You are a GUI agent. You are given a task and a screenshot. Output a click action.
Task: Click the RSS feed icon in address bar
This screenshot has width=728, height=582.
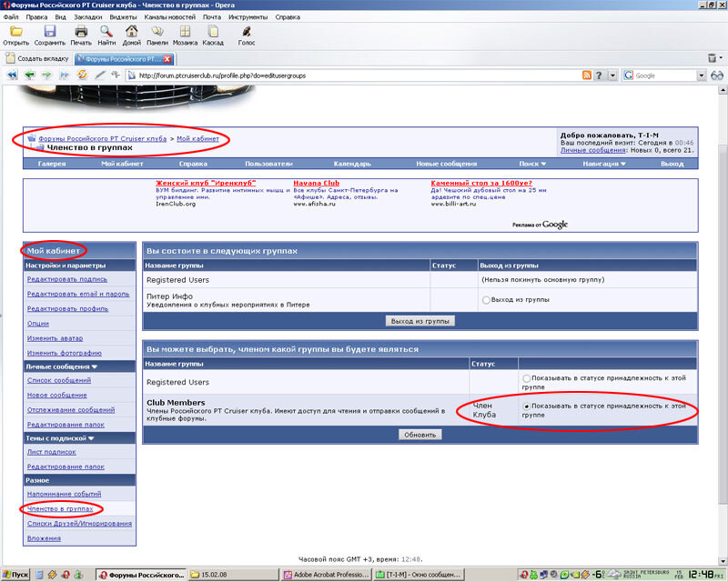pyautogui.click(x=587, y=75)
